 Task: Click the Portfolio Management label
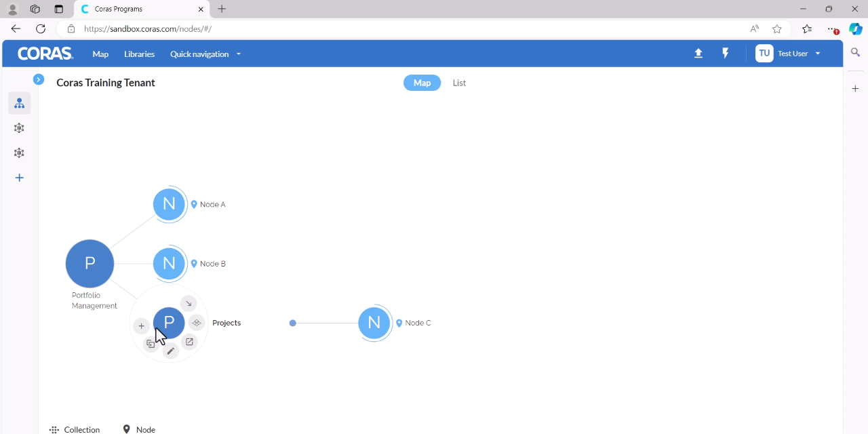click(x=94, y=300)
